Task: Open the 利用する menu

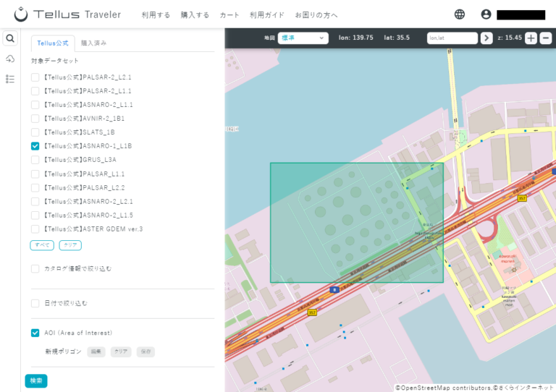Action: 156,15
